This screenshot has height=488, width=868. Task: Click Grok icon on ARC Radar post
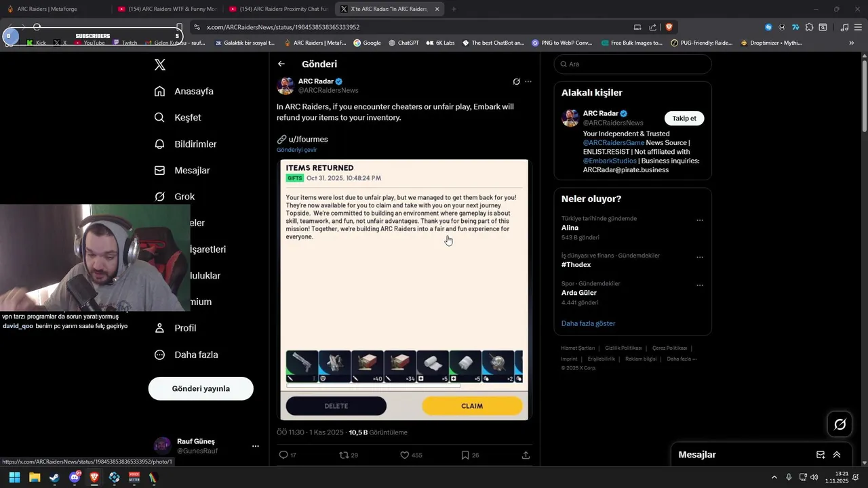point(516,81)
